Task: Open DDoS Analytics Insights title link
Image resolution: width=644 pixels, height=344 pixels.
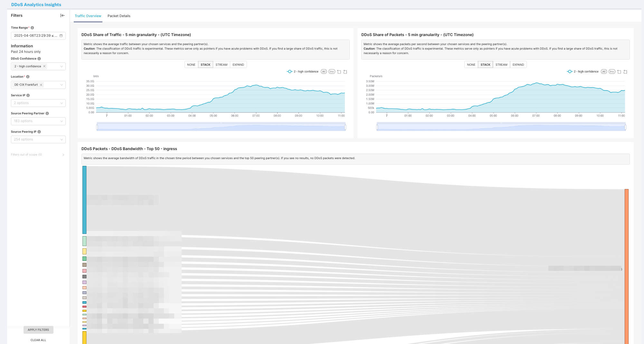Action: click(36, 5)
